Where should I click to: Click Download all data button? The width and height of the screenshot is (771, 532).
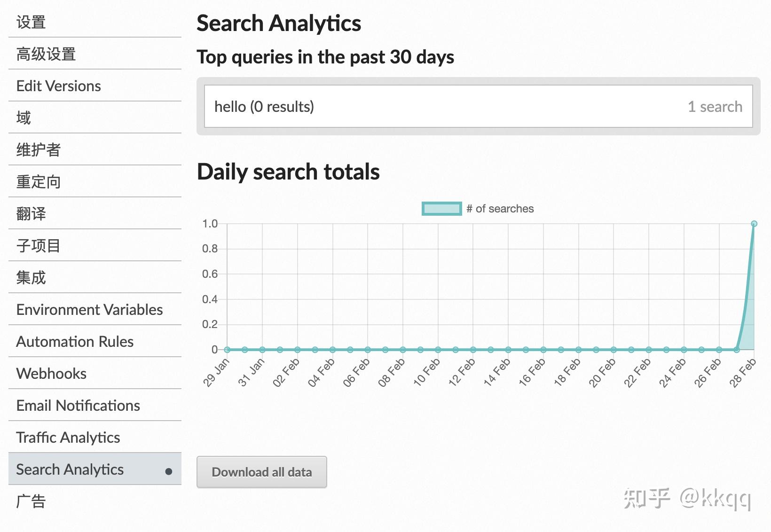(262, 472)
